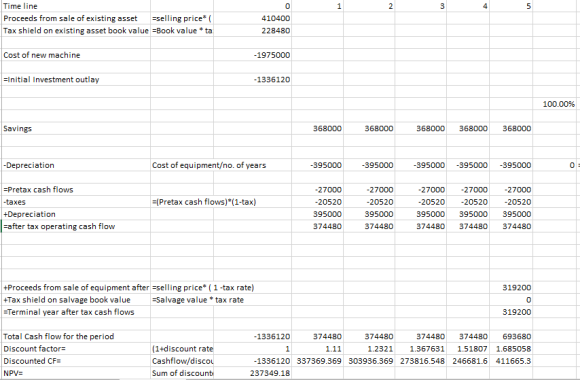
Task: Select the NPV value cell 237349.18
Action: point(252,373)
